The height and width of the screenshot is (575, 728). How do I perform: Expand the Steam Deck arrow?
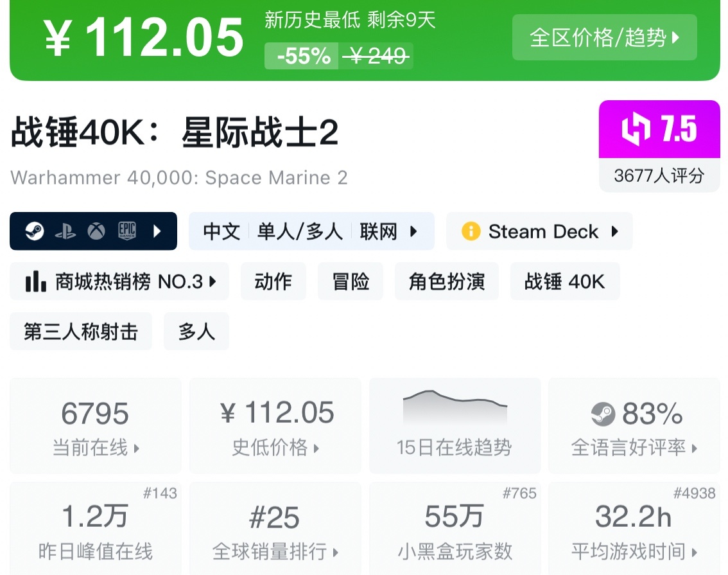[615, 231]
